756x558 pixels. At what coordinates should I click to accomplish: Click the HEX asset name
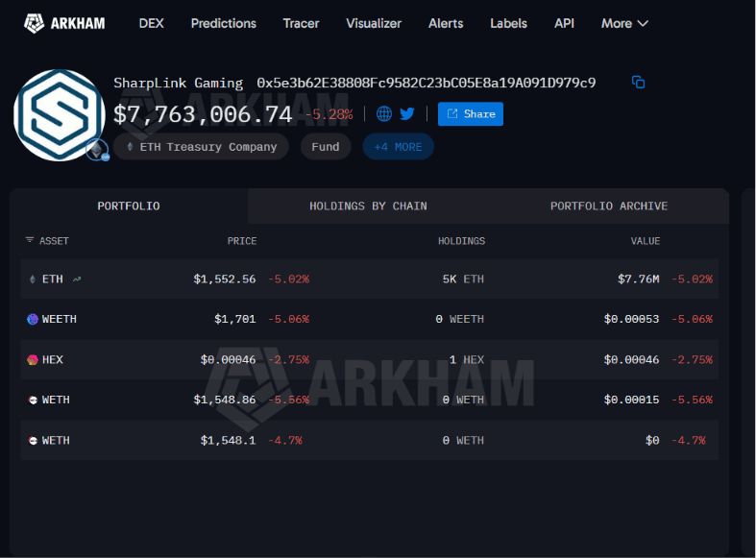(53, 359)
